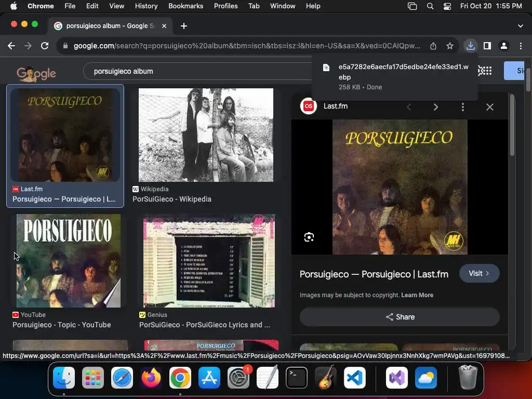Select the Last.fm album cover thumbnail

pyautogui.click(x=65, y=135)
